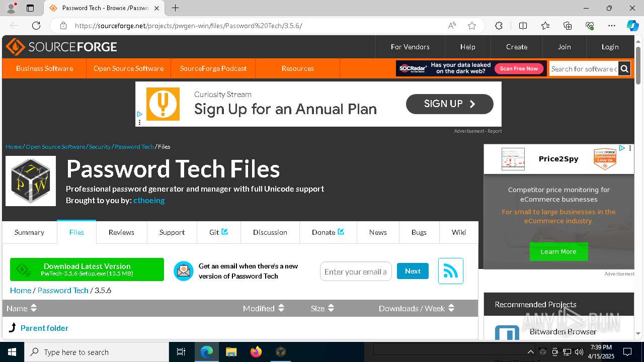Image resolution: width=644 pixels, height=362 pixels.
Task: Open Browser essentials heart icon
Action: 590,26
